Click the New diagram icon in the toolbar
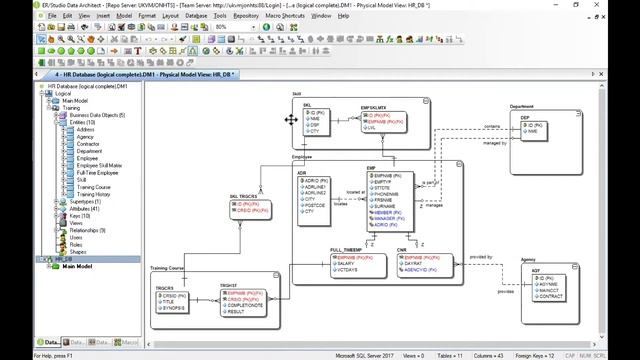This screenshot has height=360, width=640. [x=41, y=27]
